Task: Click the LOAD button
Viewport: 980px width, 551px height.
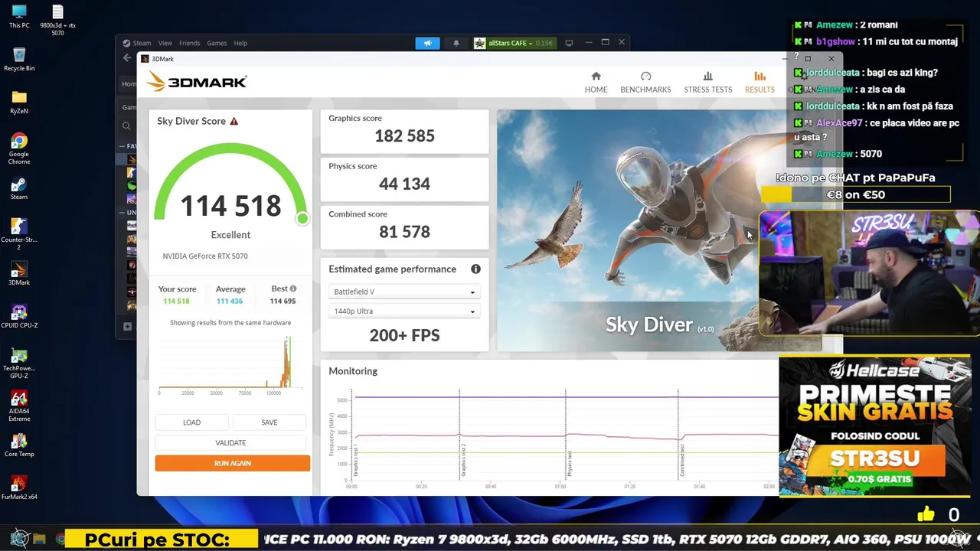Action: point(191,422)
